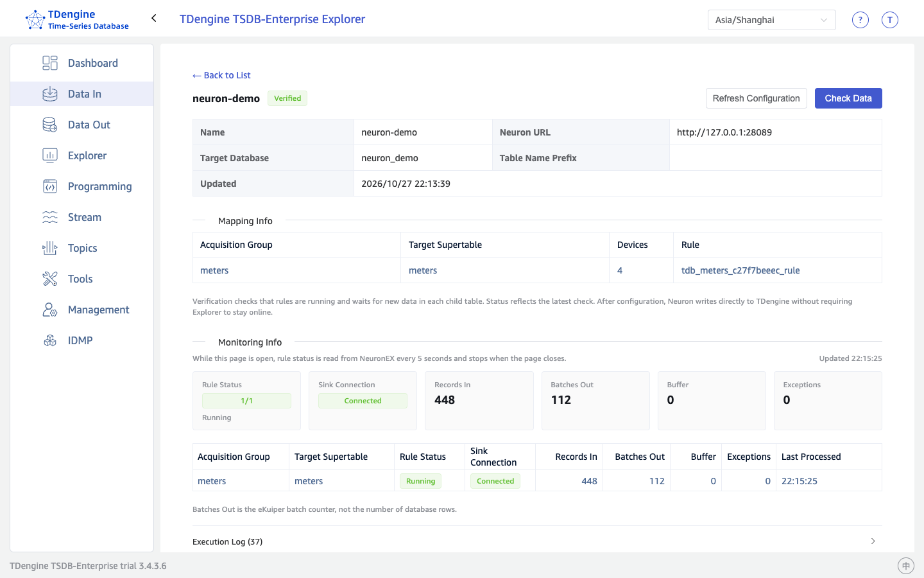Click the Neuron URL value http://127.0.0.1:28089
The width and height of the screenshot is (924, 578).
(724, 132)
